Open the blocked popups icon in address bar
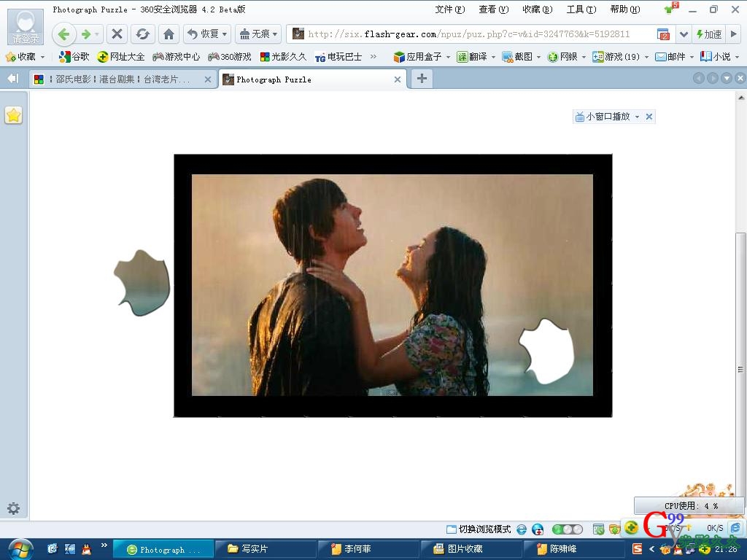This screenshot has width=747, height=560. [662, 34]
